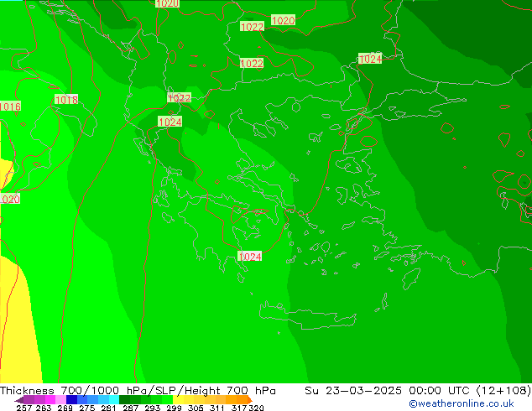532x411 pixels.
Task: Click the 1018 isobar label
Action: [66, 100]
